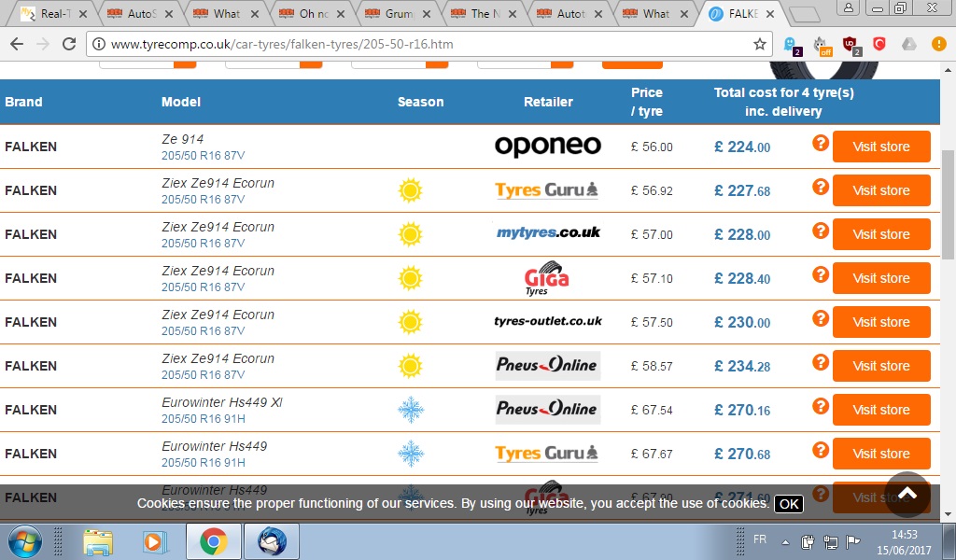Click help icon for £ 234.28 row
Screen dimensions: 956x560
(821, 362)
